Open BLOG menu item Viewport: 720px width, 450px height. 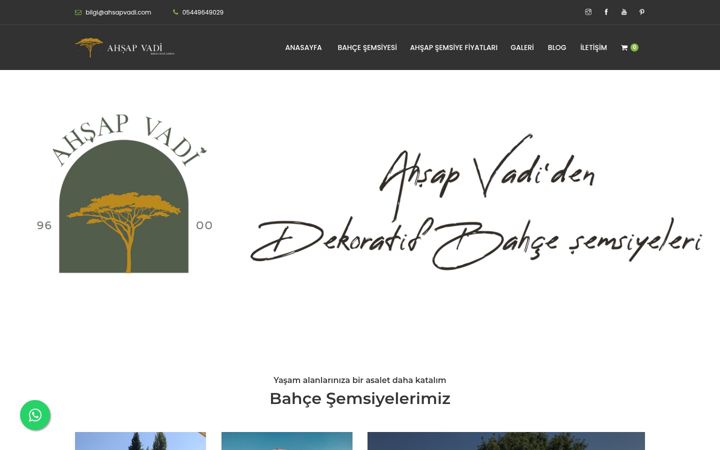tap(557, 47)
